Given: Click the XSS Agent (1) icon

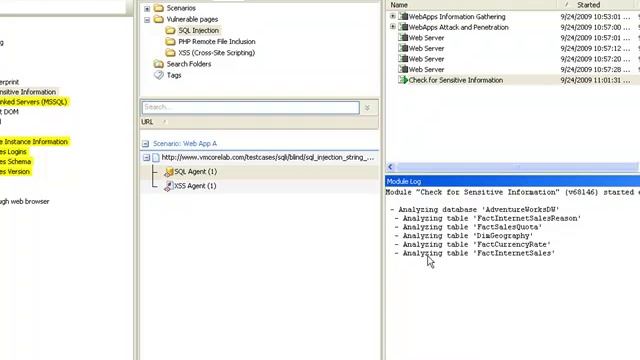Looking at the screenshot, I should coord(169,186).
